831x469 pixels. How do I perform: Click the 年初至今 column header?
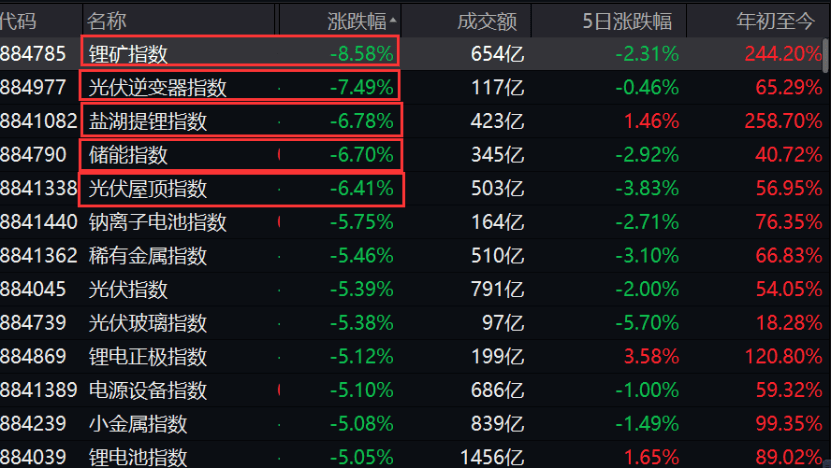point(775,21)
